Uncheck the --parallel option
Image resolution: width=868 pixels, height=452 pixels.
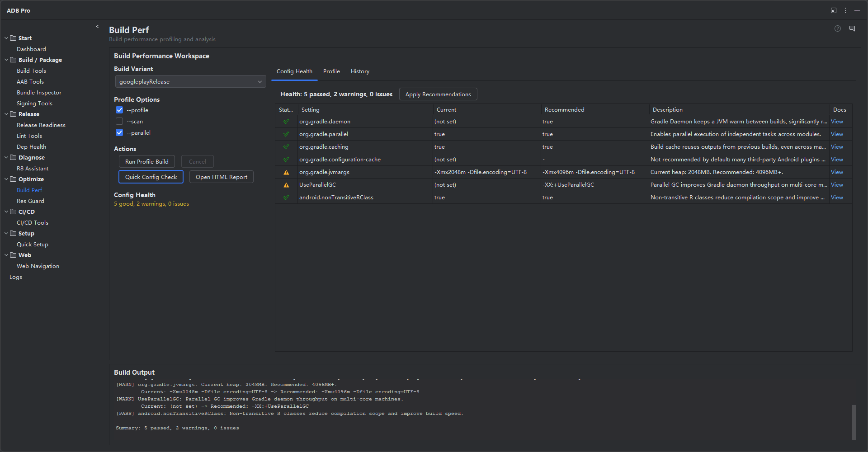[x=119, y=132]
